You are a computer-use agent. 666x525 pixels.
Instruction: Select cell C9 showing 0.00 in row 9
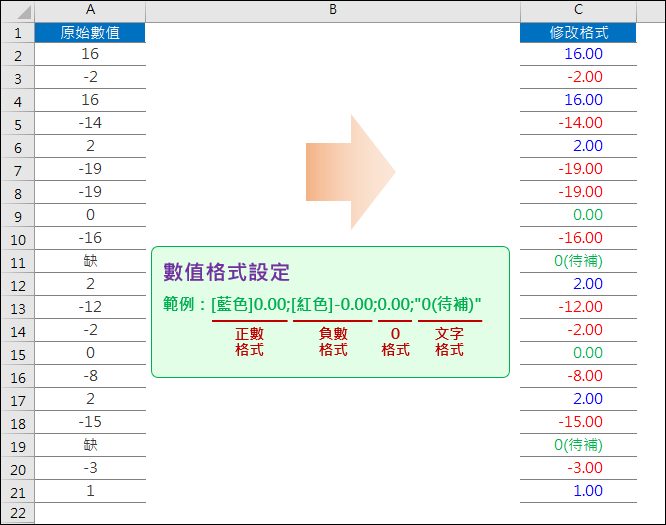pos(578,215)
